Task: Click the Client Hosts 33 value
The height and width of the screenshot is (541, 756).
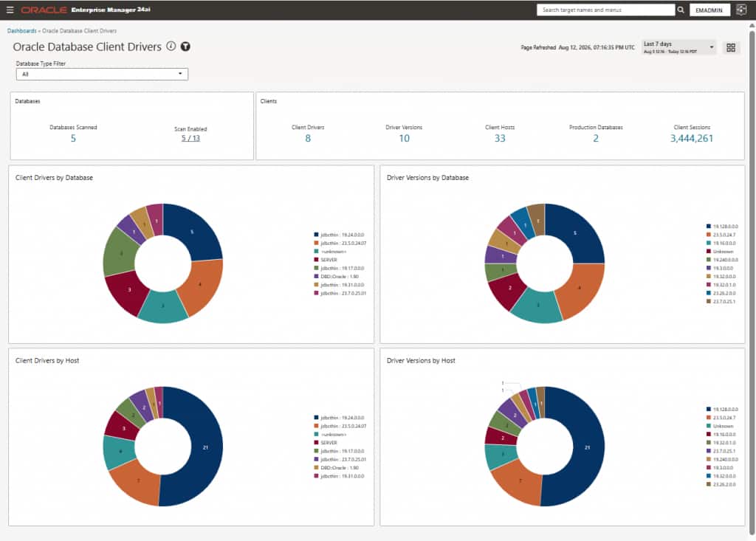Action: click(x=500, y=138)
